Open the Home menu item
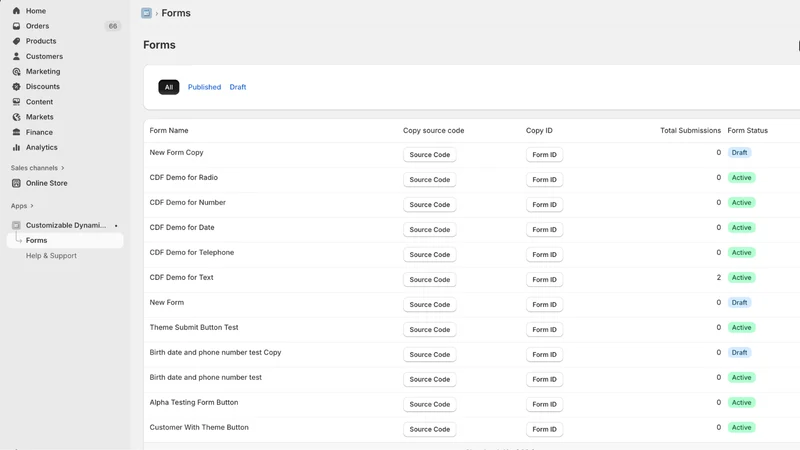The height and width of the screenshot is (450, 800). (x=36, y=11)
